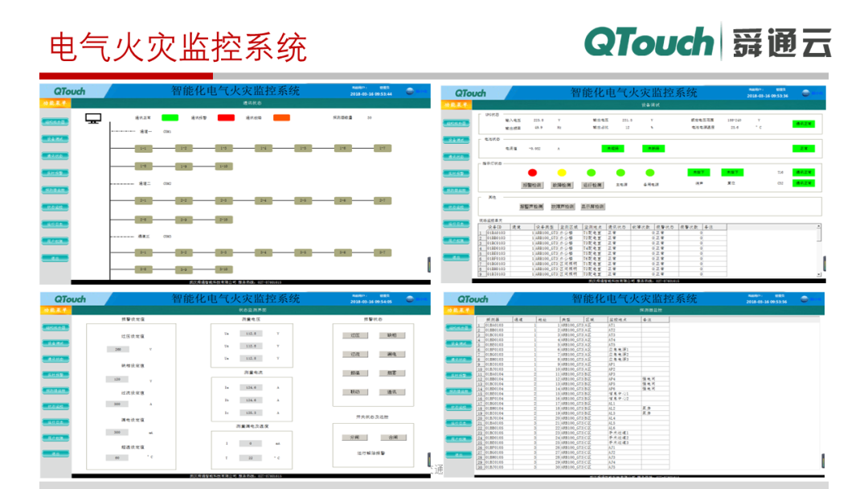This screenshot has height=489, width=868.
Task: Click the 过压设定值 input field showing 280
Action: pyautogui.click(x=118, y=349)
